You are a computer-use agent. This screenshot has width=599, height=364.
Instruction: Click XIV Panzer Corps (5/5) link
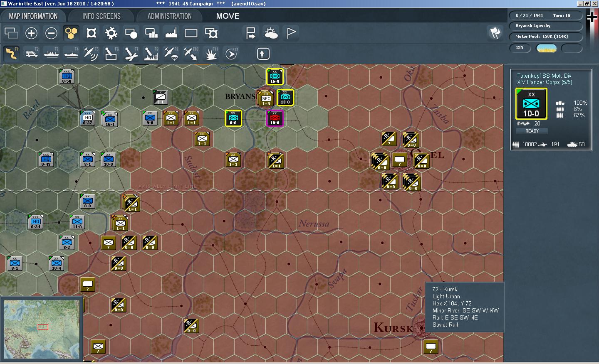545,82
